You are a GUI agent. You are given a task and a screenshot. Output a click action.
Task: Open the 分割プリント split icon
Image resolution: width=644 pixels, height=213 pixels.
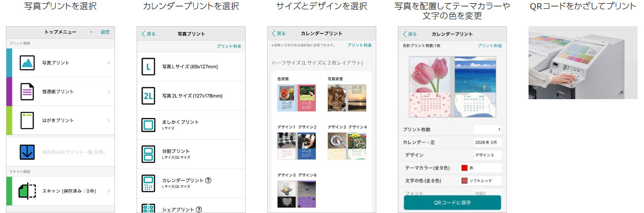(149, 154)
